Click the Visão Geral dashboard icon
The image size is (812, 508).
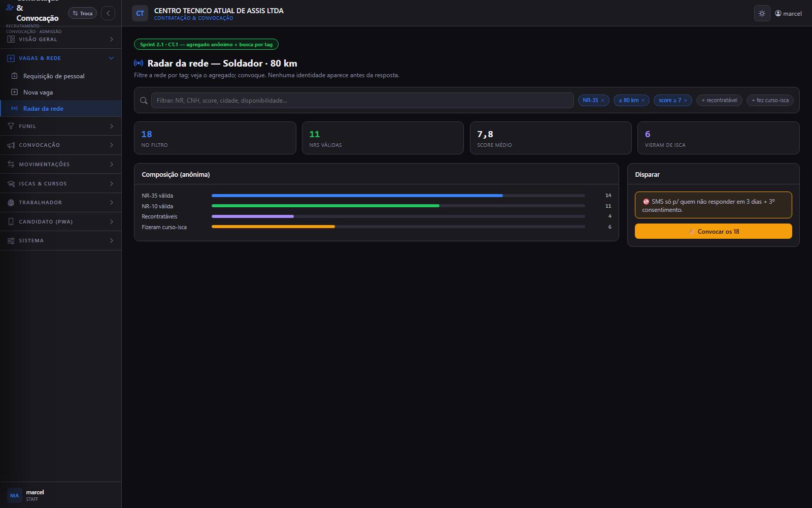point(11,39)
